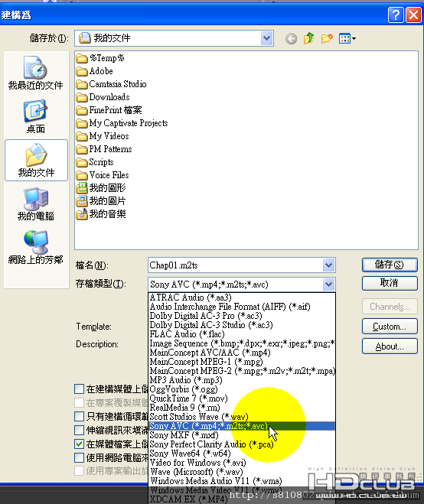Image resolution: width=424 pixels, height=504 pixels.
Task: Open 我最近的文件 in places bar
Action: click(x=36, y=73)
